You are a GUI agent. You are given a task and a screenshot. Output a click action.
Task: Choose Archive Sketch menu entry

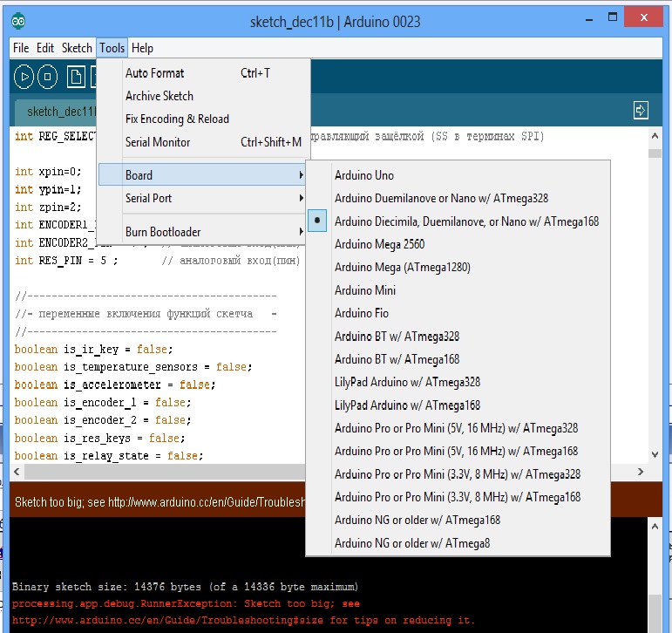point(160,96)
